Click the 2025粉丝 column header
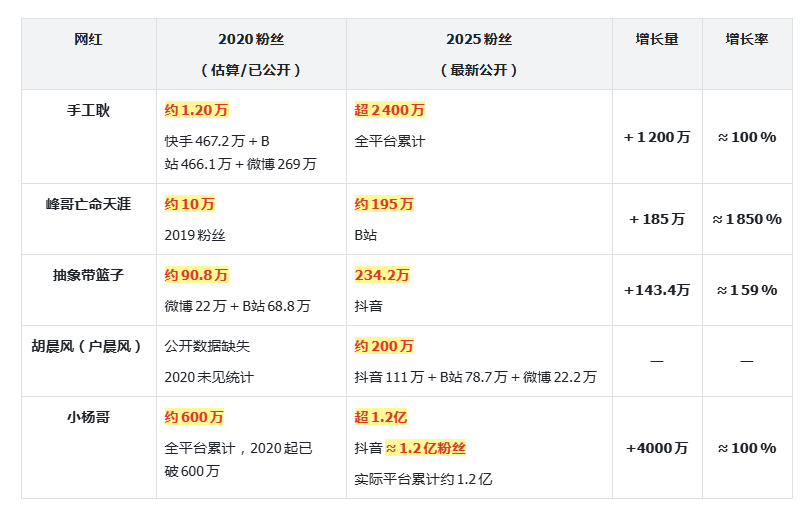803x510 pixels. point(478,40)
